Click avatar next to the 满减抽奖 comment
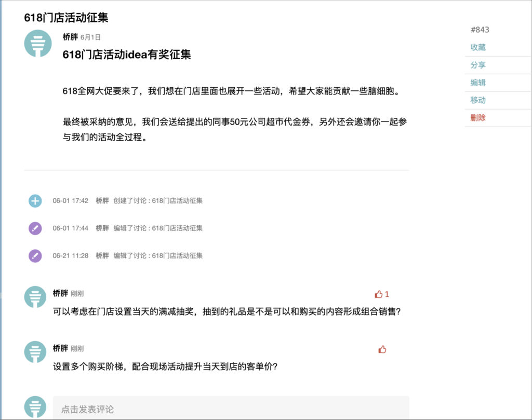The width and height of the screenshot is (532, 420). [38, 297]
